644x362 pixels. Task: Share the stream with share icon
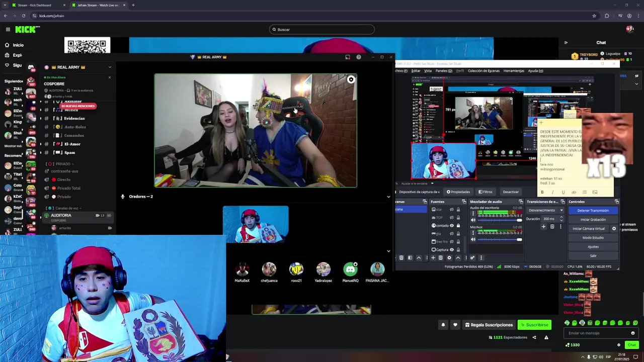(534, 337)
